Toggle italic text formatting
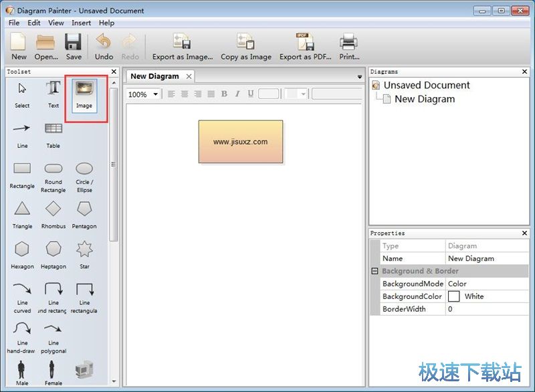The image size is (535, 392). (x=237, y=94)
